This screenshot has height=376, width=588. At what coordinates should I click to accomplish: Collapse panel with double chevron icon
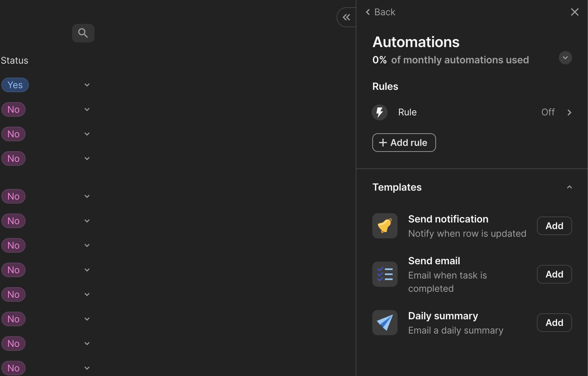pos(346,17)
